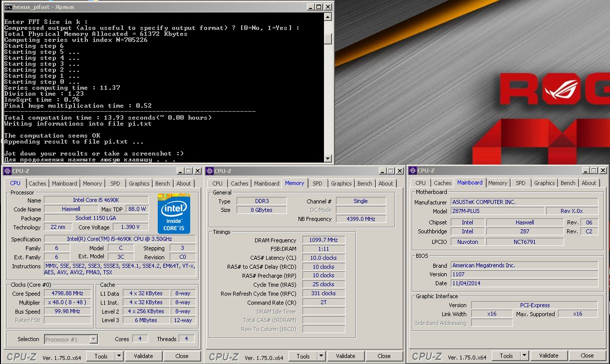The image size is (610, 364).
Task: Select the Caches tab in the Memory window
Action: (240, 183)
